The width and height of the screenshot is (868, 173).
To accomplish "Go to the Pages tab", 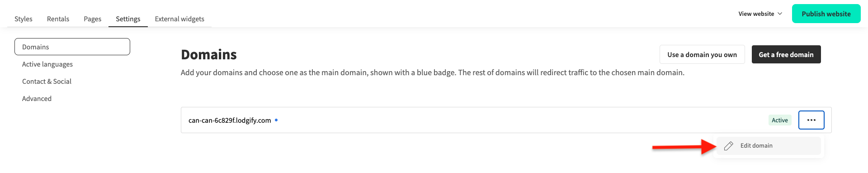I will pyautogui.click(x=92, y=19).
